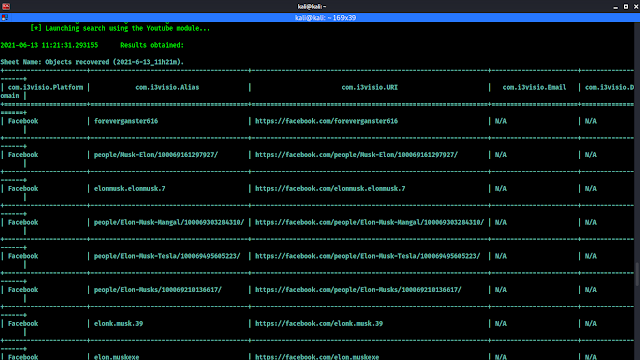Click the terminal app icon in title bar
Screen dimensions: 640x360
click(6, 6)
